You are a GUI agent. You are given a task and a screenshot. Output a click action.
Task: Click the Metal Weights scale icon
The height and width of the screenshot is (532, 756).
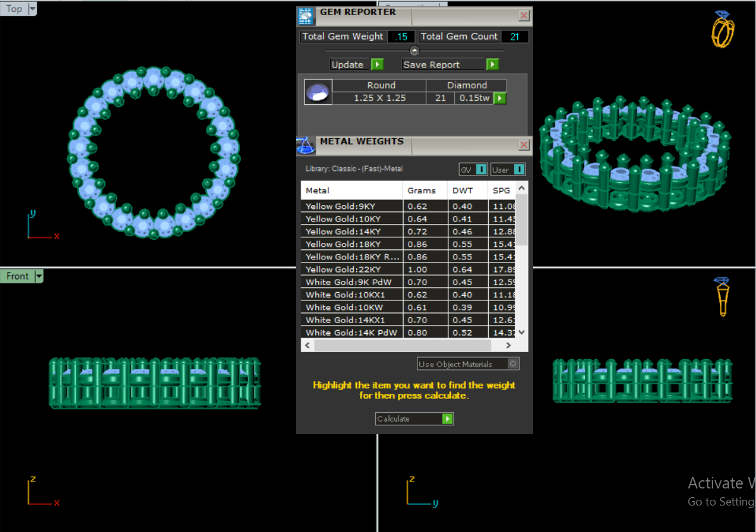coord(306,145)
